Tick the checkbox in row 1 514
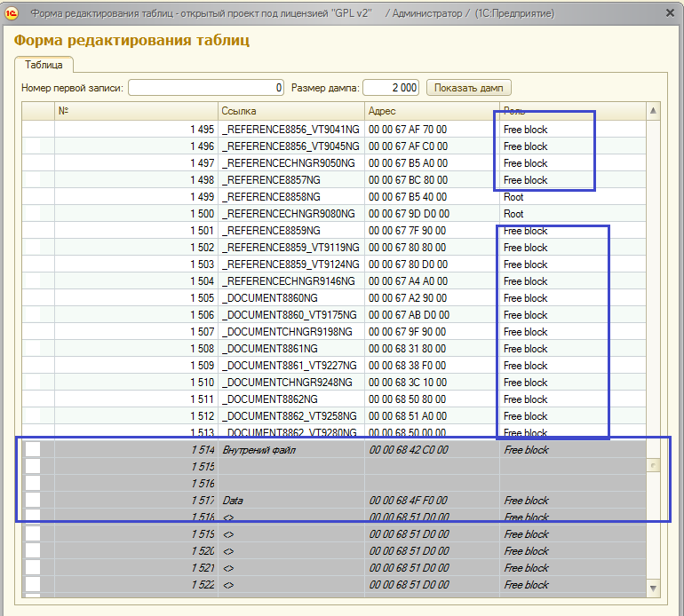Viewport: 684px width, 616px height. click(x=33, y=450)
